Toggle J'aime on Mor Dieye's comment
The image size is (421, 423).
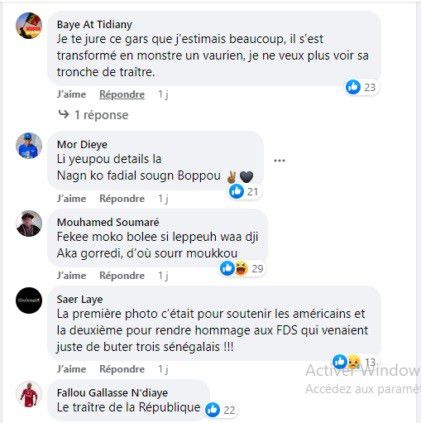coord(71,198)
